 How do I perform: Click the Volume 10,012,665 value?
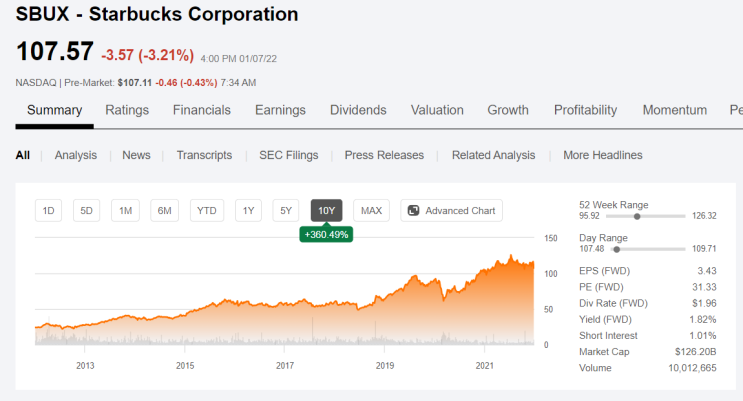[692, 368]
